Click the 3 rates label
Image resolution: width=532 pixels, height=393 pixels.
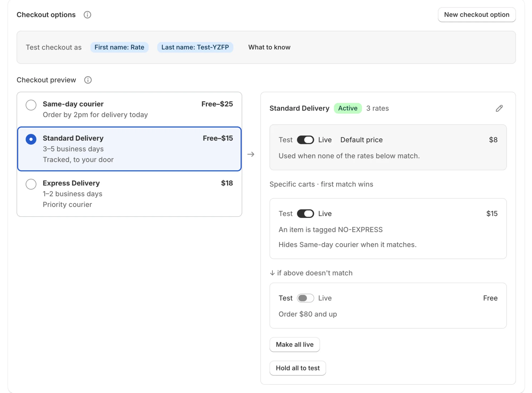(x=377, y=108)
